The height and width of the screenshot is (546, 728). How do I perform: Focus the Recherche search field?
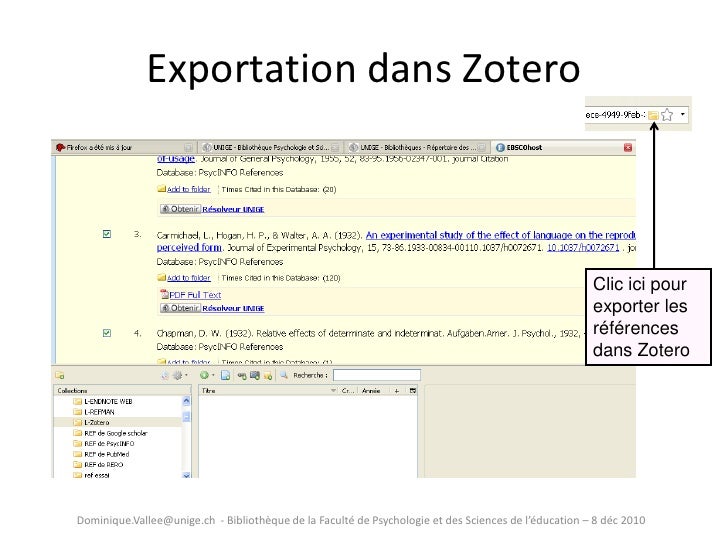377,375
